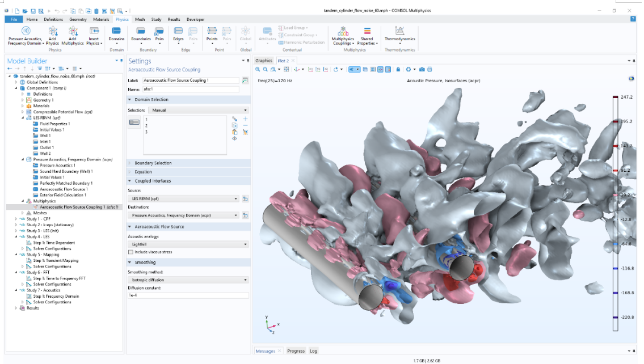
Task: Open the Source LES RBVM dropdown
Action: pyautogui.click(x=184, y=198)
